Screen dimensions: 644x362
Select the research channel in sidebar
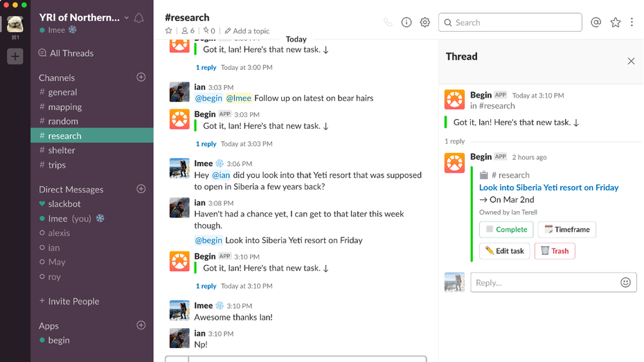click(x=92, y=136)
